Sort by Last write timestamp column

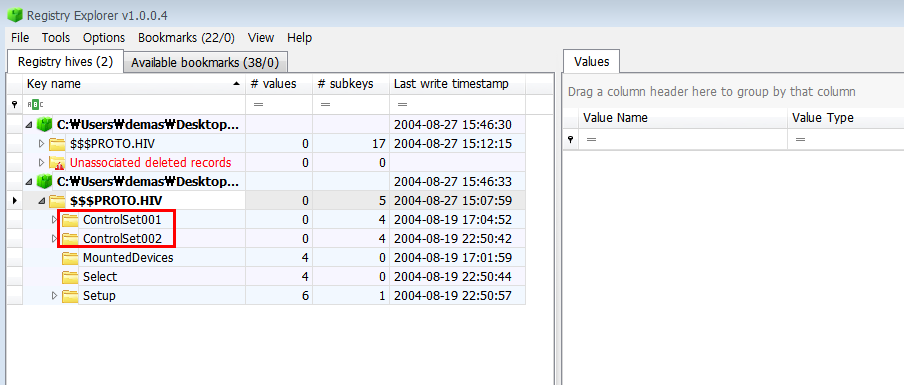pos(458,84)
